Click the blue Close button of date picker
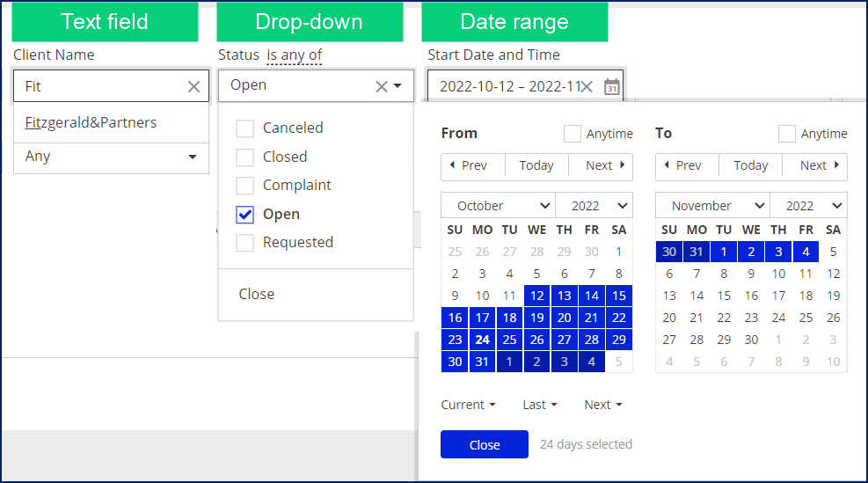Image resolution: width=868 pixels, height=483 pixels. [485, 444]
